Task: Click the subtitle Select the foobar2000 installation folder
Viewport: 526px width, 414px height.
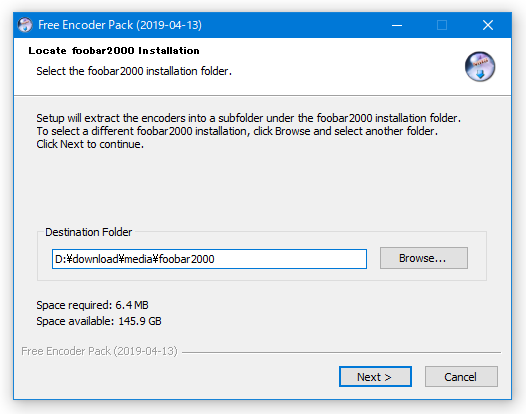Action: click(134, 71)
